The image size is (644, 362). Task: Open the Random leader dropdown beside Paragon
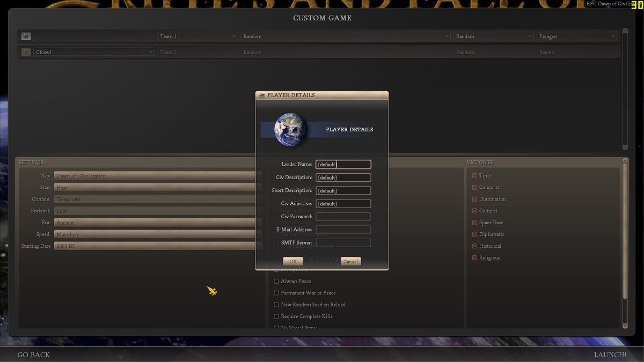493,36
